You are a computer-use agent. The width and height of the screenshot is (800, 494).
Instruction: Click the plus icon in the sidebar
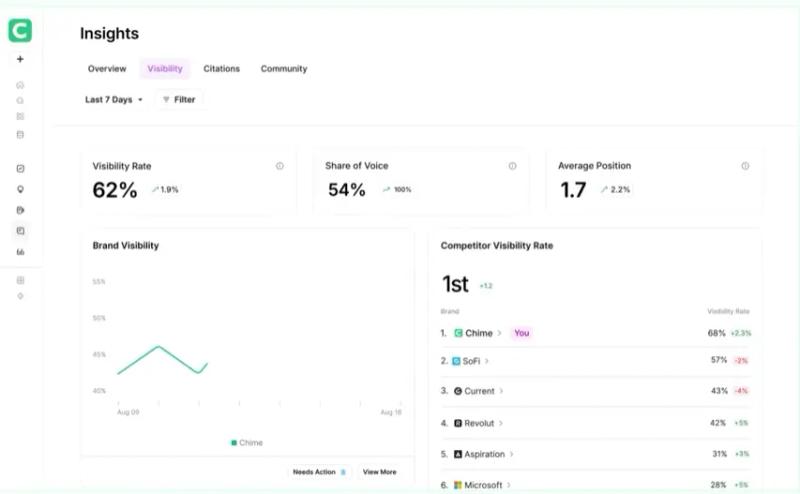click(20, 59)
